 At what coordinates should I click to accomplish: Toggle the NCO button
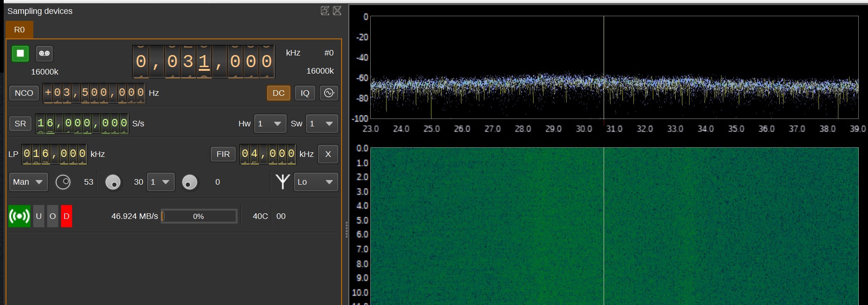24,93
